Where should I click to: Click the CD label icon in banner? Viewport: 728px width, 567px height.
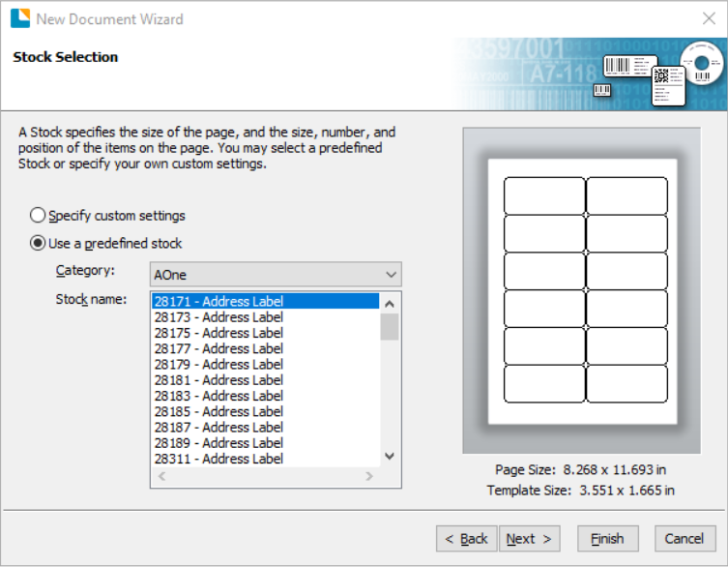(x=702, y=63)
